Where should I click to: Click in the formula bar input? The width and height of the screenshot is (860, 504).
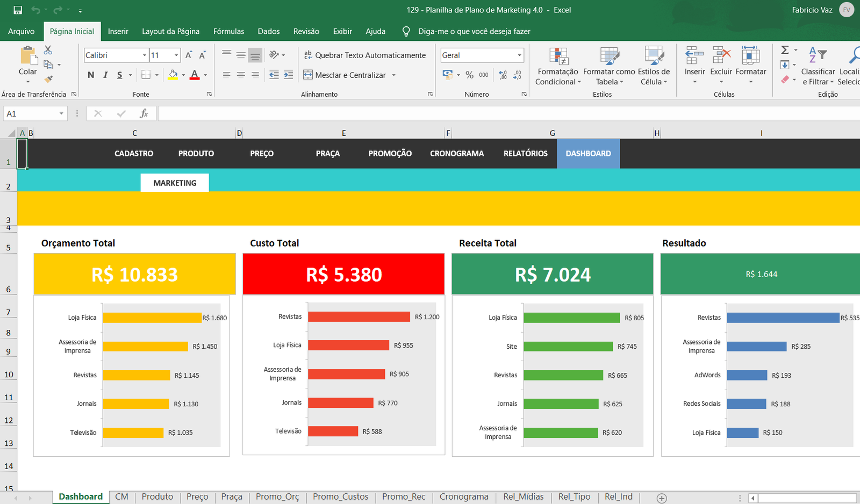pyautogui.click(x=508, y=113)
